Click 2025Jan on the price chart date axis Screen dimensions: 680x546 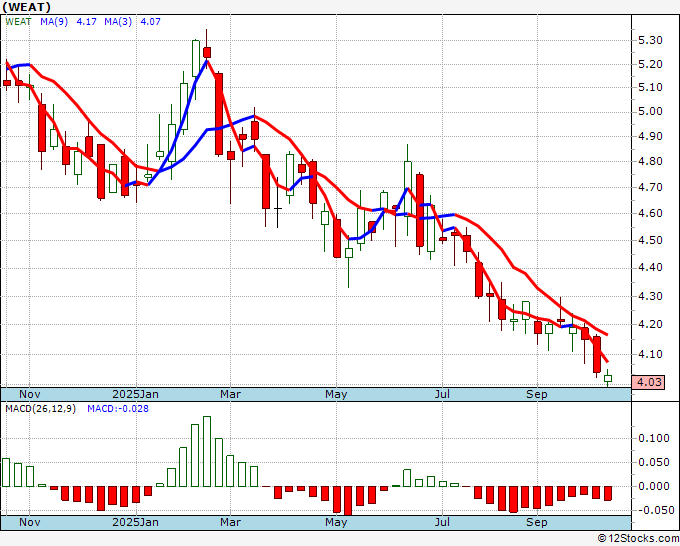[135, 394]
